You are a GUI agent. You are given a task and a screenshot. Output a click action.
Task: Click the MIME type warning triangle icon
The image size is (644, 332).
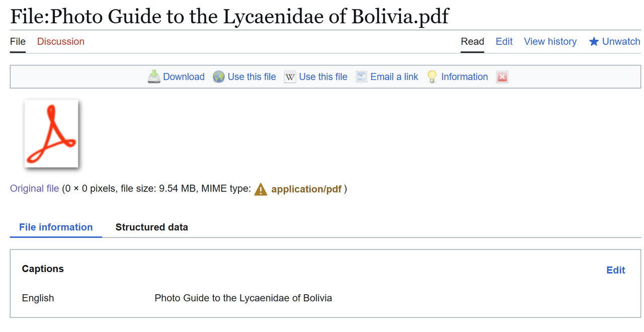261,189
